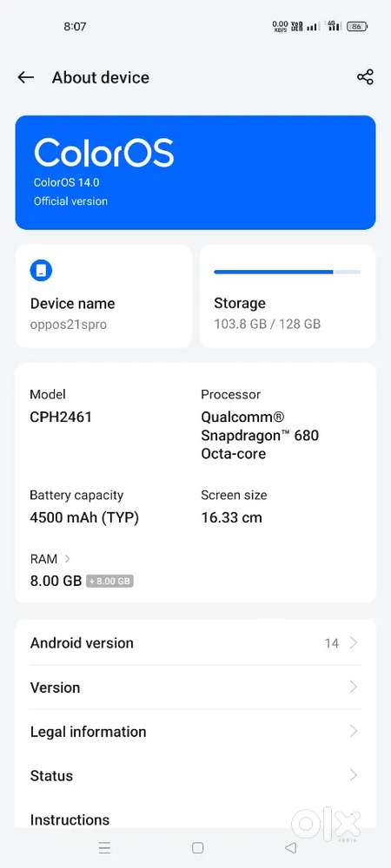Tap the Android recents menu icon

104,847
